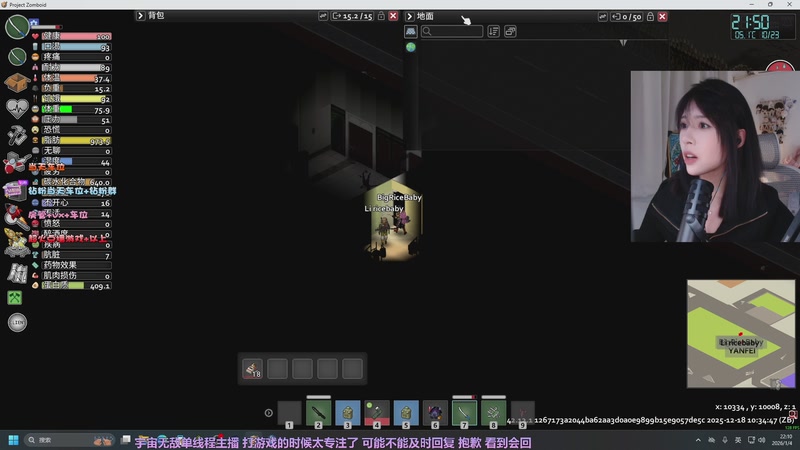This screenshot has width=800, height=450.
Task: Click the search field in 地面 panel
Action: [x=452, y=32]
